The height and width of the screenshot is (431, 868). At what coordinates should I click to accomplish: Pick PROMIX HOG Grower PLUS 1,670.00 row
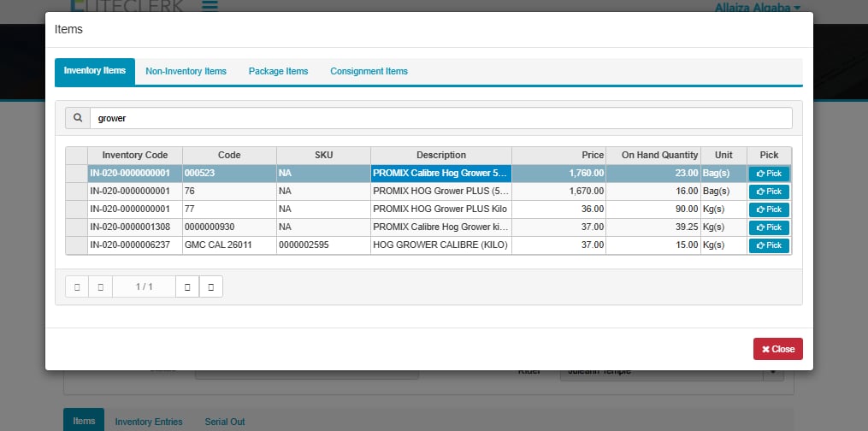coord(769,192)
